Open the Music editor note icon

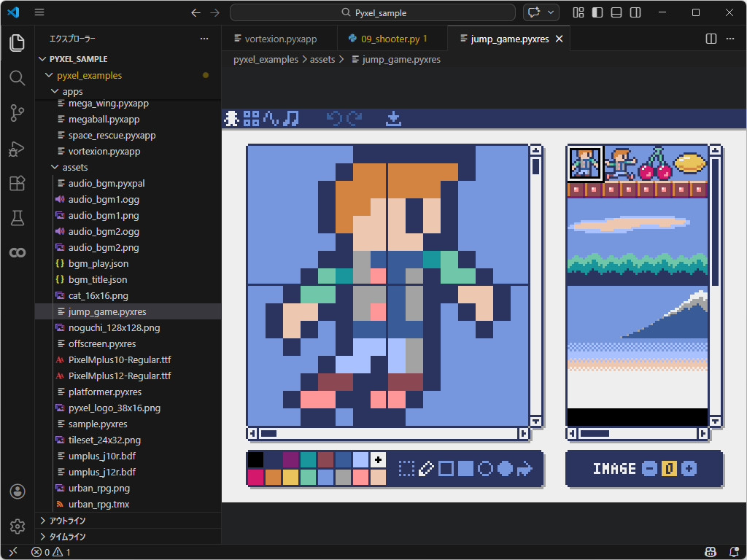[x=290, y=118]
